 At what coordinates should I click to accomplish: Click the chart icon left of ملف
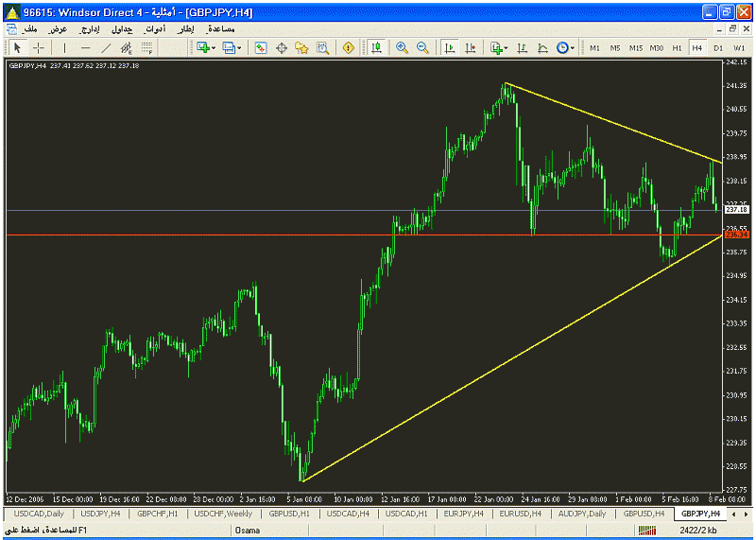point(11,29)
